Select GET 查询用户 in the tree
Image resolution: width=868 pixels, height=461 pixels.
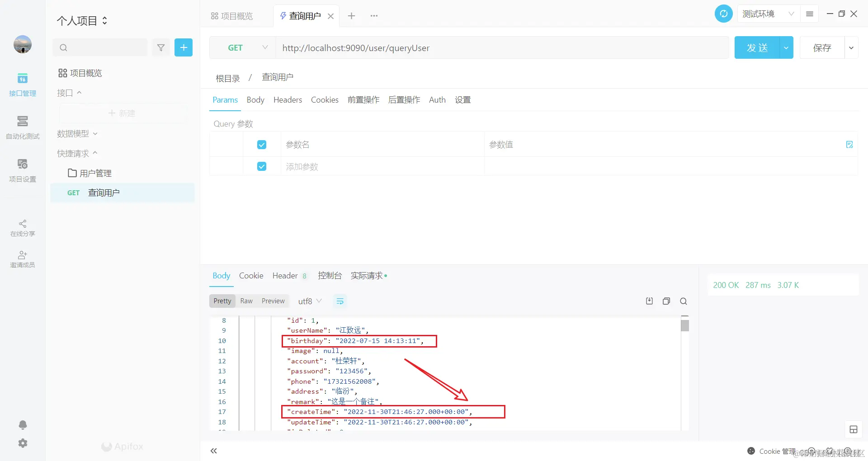(x=123, y=193)
